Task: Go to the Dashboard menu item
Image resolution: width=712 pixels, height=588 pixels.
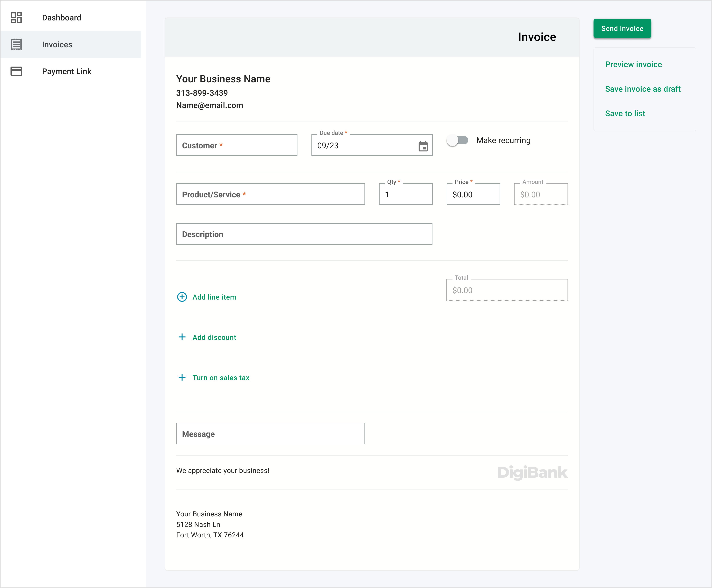Action: (x=61, y=18)
